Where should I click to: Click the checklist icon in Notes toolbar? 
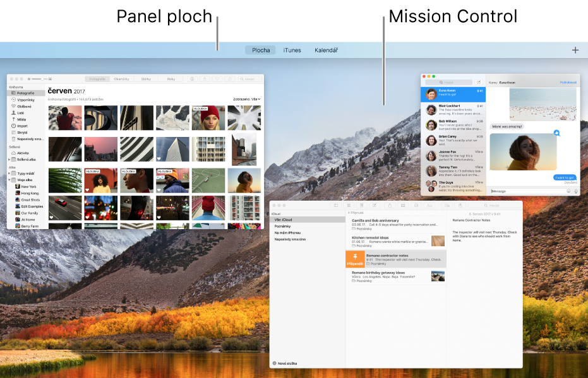(x=416, y=205)
